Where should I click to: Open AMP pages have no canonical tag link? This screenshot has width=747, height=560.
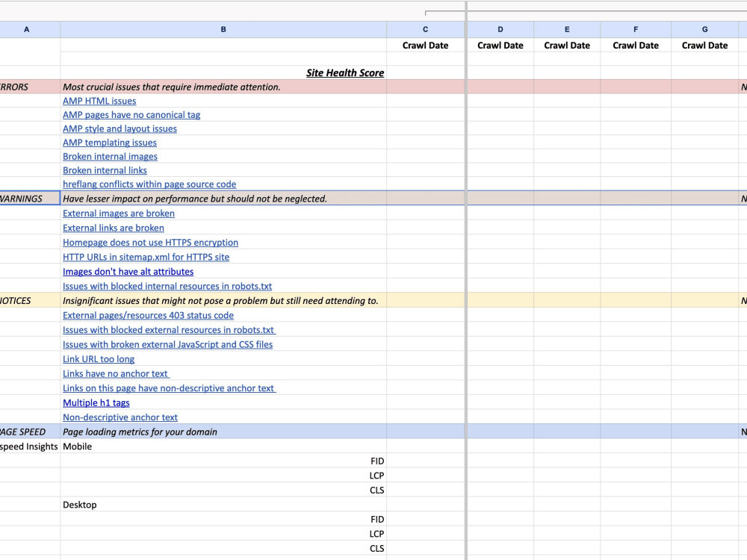tap(131, 115)
